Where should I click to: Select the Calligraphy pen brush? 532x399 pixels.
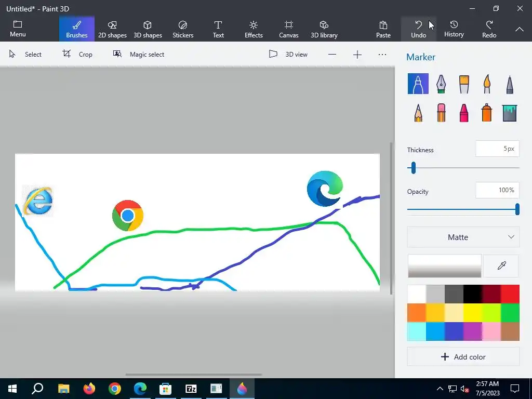pos(441,84)
